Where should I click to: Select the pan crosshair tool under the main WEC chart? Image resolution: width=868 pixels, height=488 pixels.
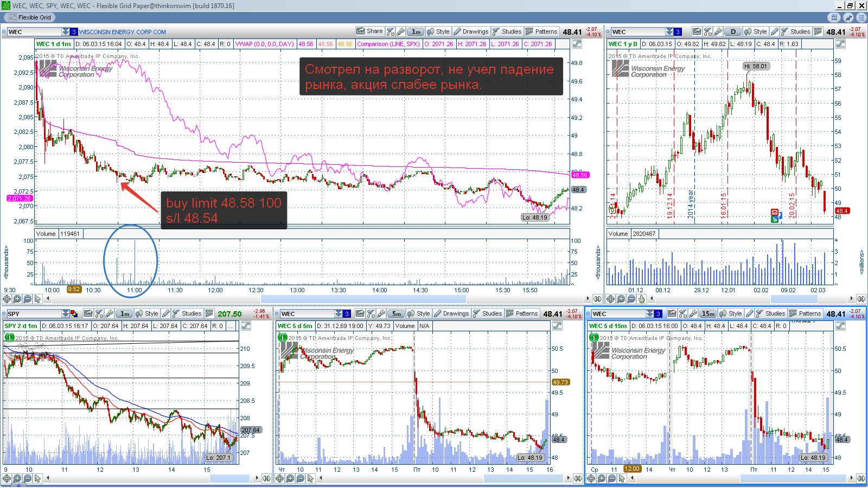point(7,299)
